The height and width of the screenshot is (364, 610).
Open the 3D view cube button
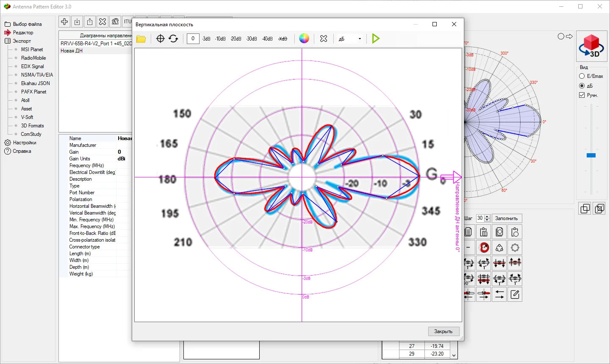click(591, 46)
